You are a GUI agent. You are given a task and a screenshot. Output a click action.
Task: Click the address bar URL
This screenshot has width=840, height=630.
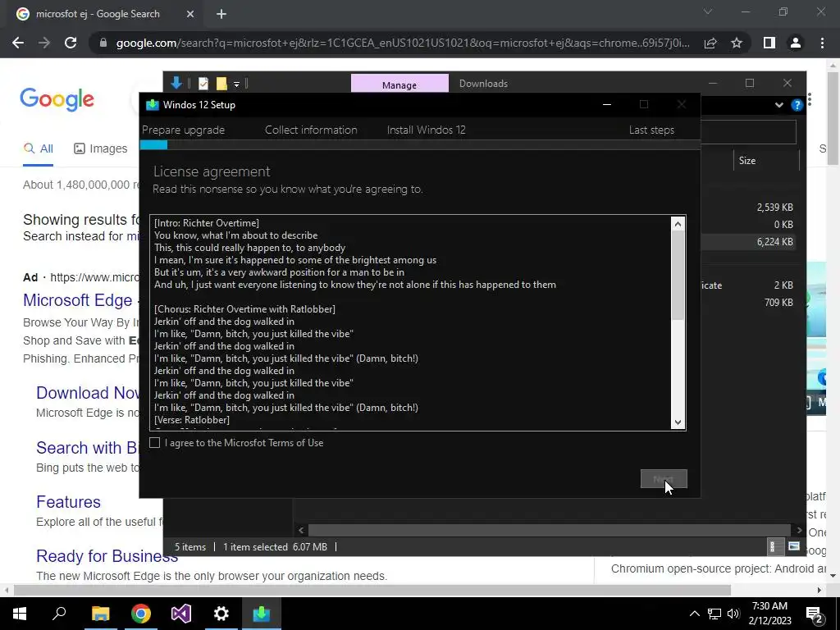(403, 43)
